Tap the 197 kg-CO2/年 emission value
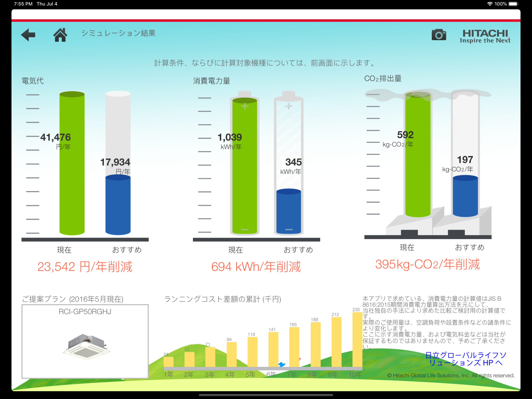Viewport: 532px width, 399px height. 458,164
